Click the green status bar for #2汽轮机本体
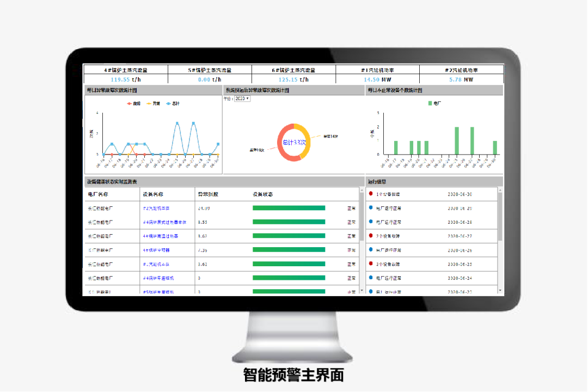 (x=289, y=208)
